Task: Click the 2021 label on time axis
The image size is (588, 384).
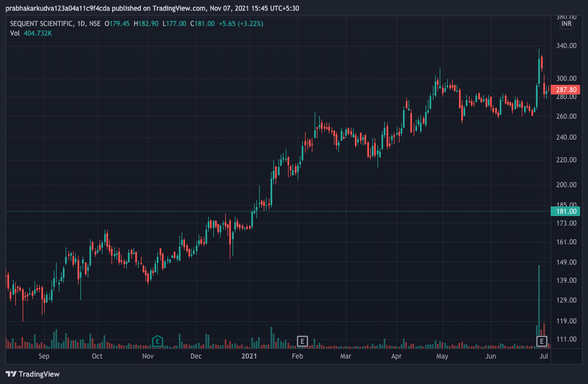Action: [250, 356]
